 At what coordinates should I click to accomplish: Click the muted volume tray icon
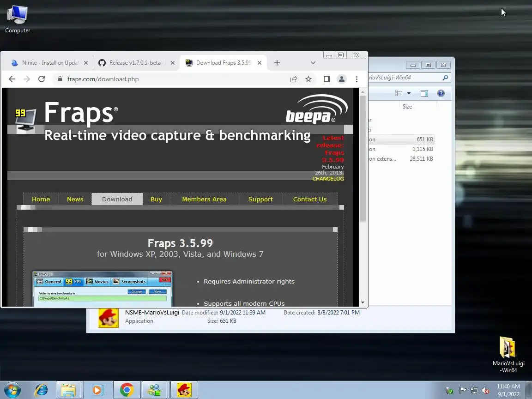pyautogui.click(x=485, y=391)
